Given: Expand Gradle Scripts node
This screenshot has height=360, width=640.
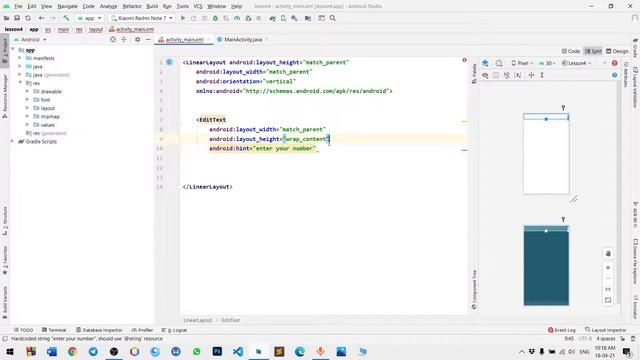Looking at the screenshot, I should (12, 141).
